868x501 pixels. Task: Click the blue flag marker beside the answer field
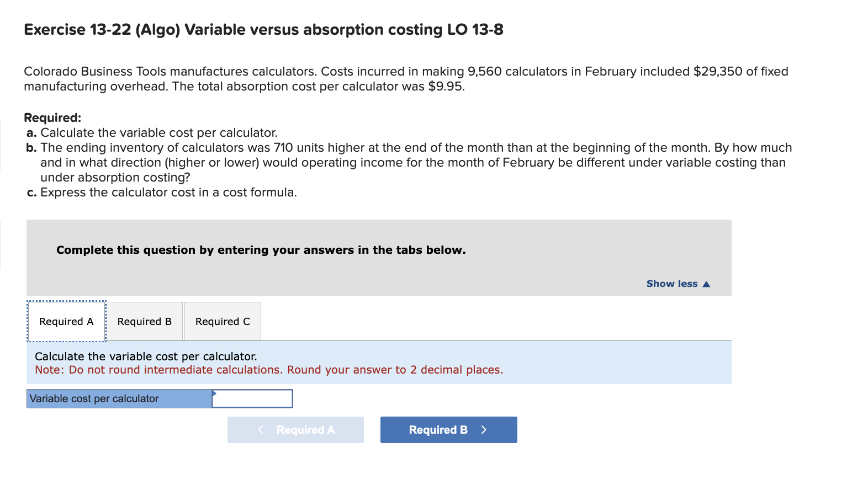tap(214, 393)
